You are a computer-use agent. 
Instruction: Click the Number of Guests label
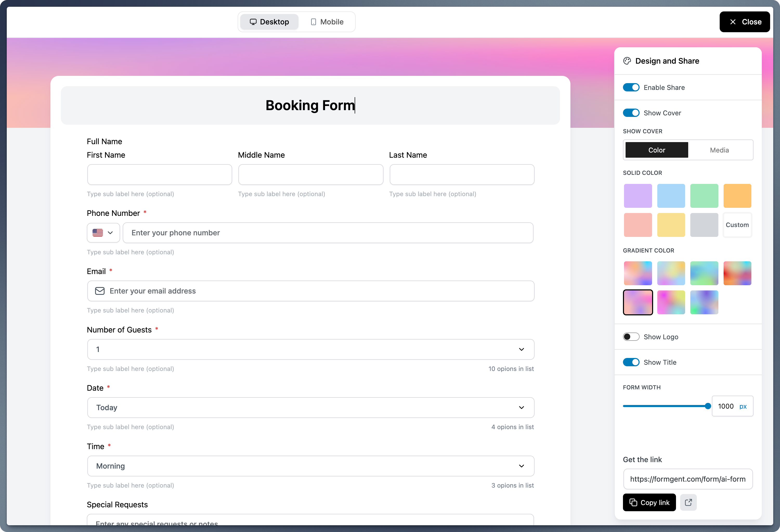(119, 330)
